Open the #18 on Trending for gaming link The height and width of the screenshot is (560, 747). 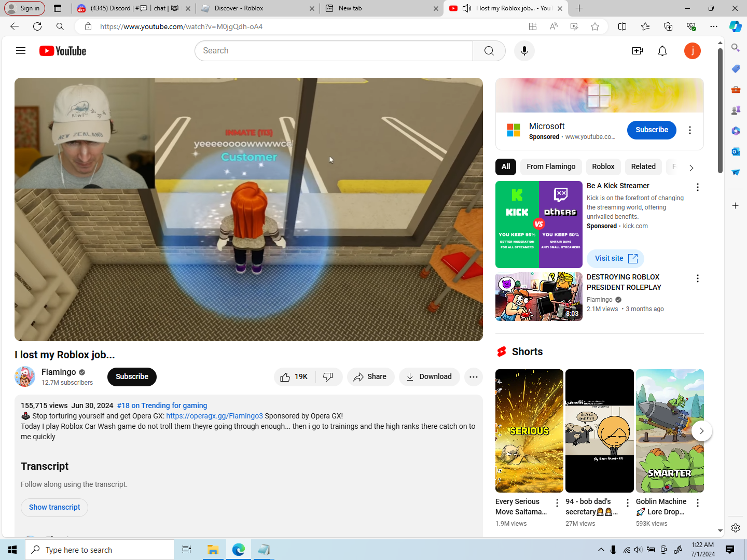(x=162, y=406)
